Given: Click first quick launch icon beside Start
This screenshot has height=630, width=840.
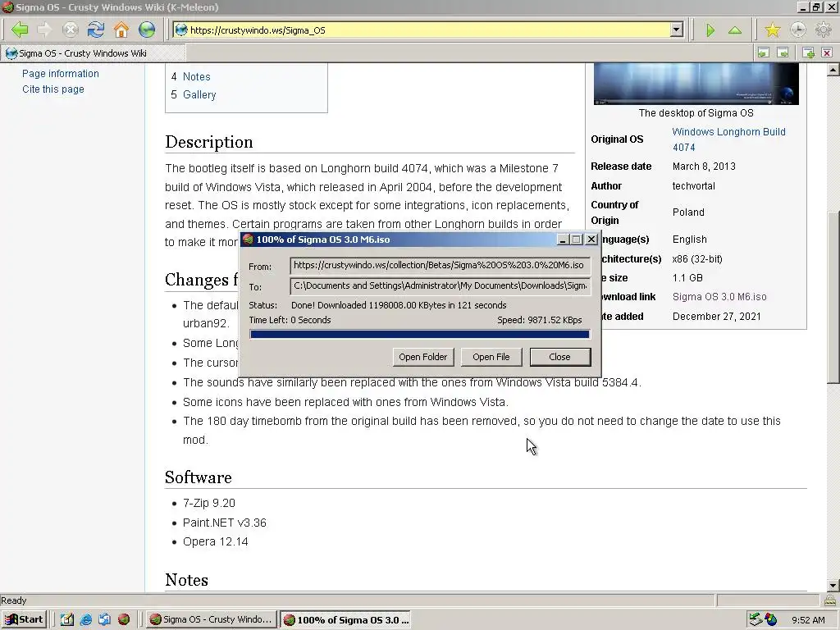Looking at the screenshot, I should [67, 619].
